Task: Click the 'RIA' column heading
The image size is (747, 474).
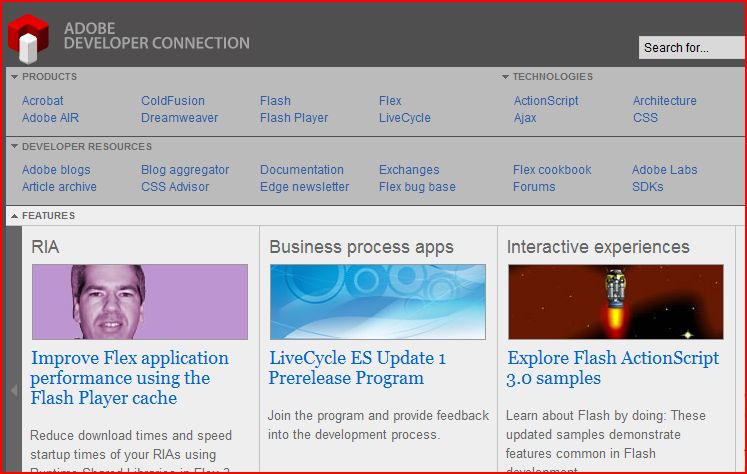Action: tap(45, 247)
